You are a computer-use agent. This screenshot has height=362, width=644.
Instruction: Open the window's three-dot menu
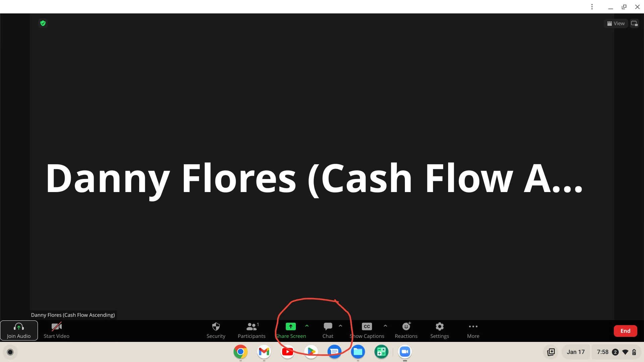coord(592,7)
